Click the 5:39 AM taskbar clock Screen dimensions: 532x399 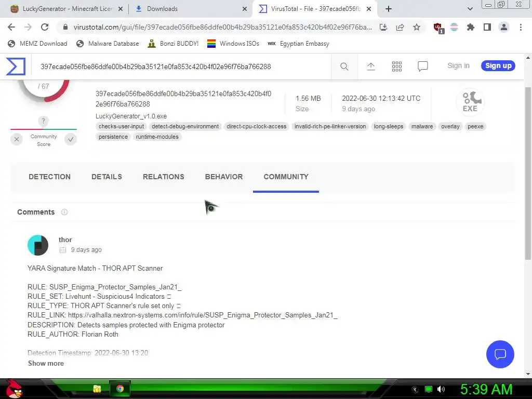(486, 389)
